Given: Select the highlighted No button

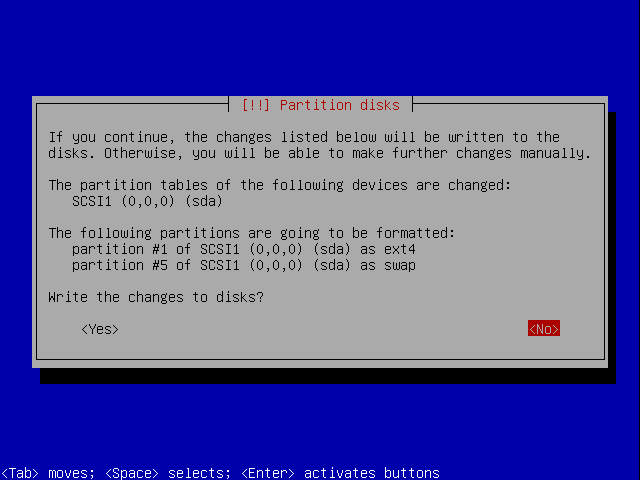Looking at the screenshot, I should (544, 329).
